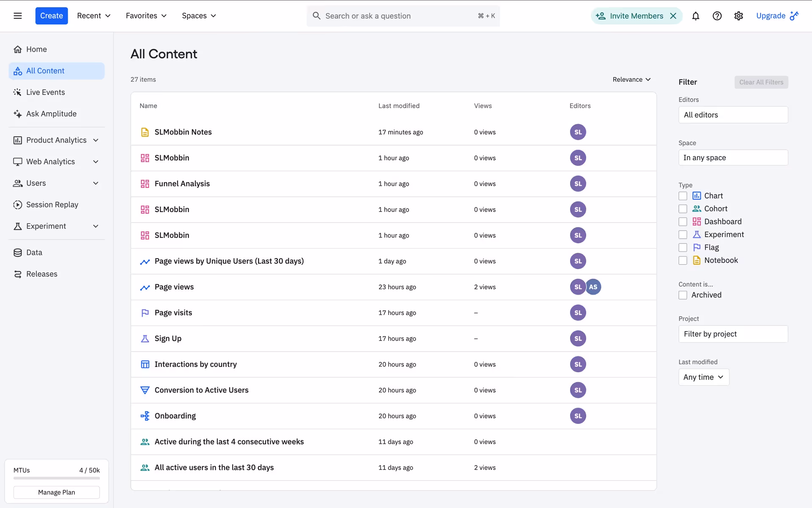Open the help question mark icon
Image resolution: width=812 pixels, height=508 pixels.
(717, 16)
